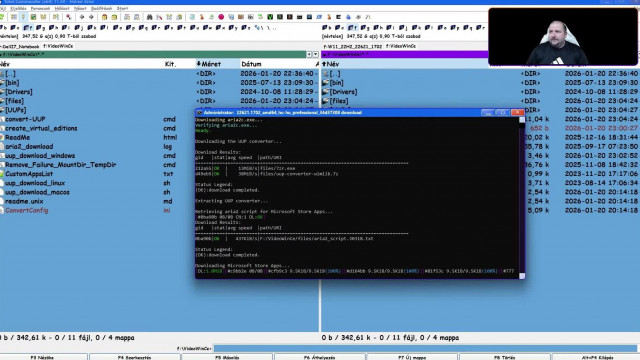Open the Kijelölés menu

18,9
